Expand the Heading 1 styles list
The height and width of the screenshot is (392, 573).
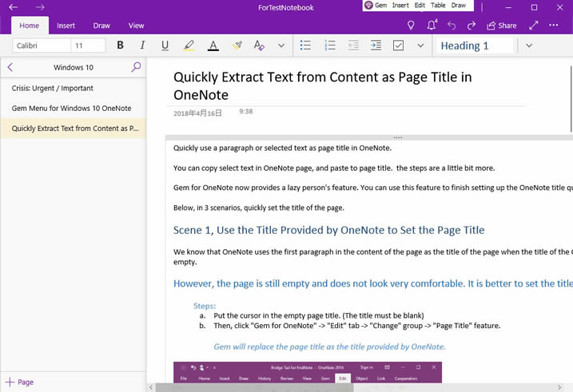point(529,46)
